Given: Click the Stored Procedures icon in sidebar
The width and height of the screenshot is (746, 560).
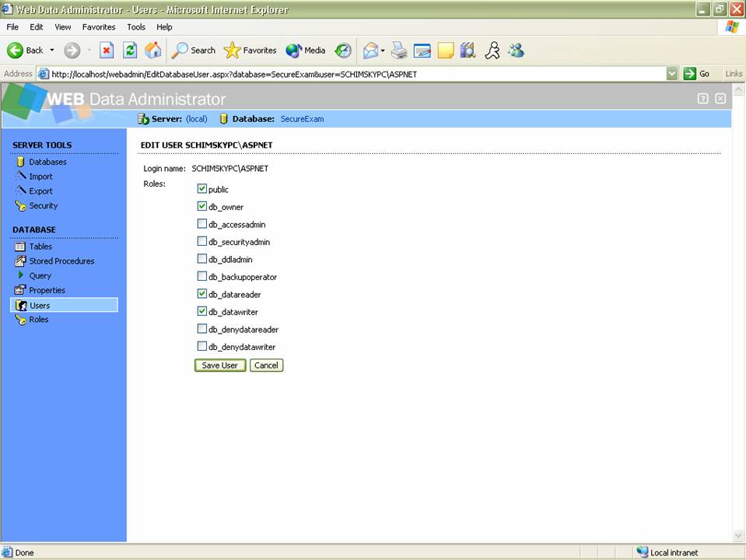Looking at the screenshot, I should tap(20, 261).
